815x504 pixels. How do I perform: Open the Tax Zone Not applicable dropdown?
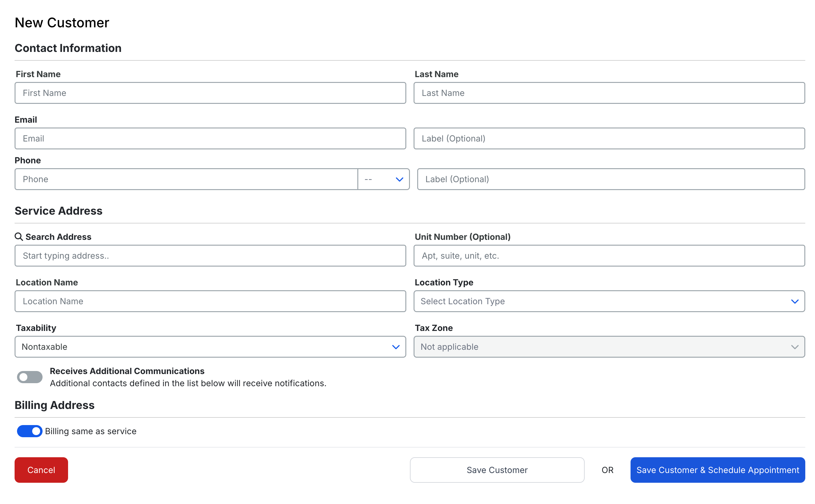click(x=609, y=347)
